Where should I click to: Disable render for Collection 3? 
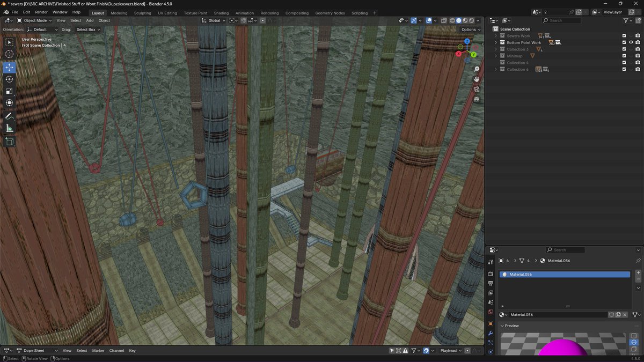pos(638,49)
